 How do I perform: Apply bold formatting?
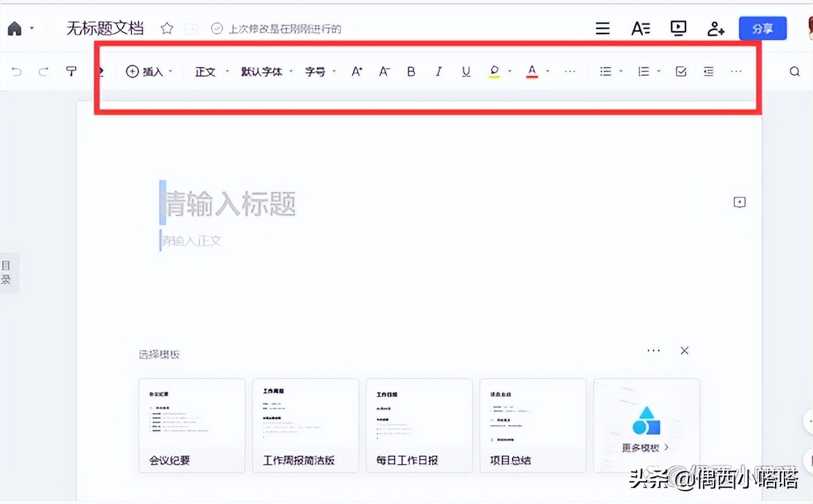[x=411, y=71]
